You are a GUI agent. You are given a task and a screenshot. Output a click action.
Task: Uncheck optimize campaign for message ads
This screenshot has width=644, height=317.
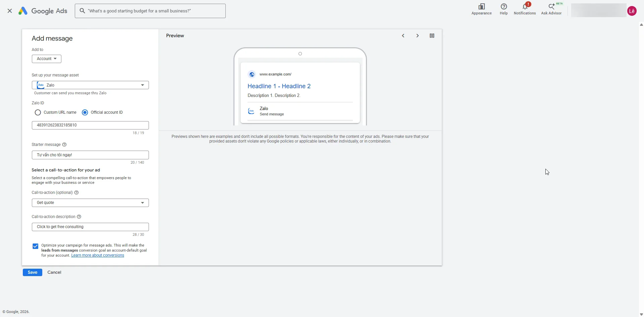point(35,246)
